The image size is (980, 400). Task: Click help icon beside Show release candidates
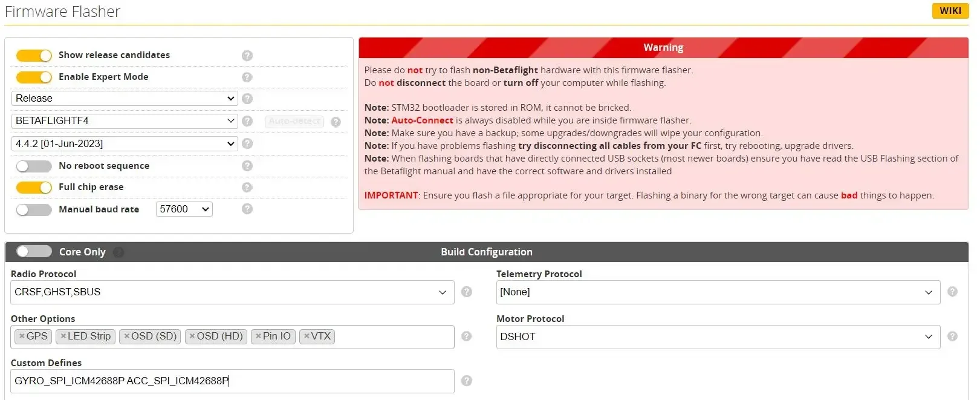click(x=247, y=56)
